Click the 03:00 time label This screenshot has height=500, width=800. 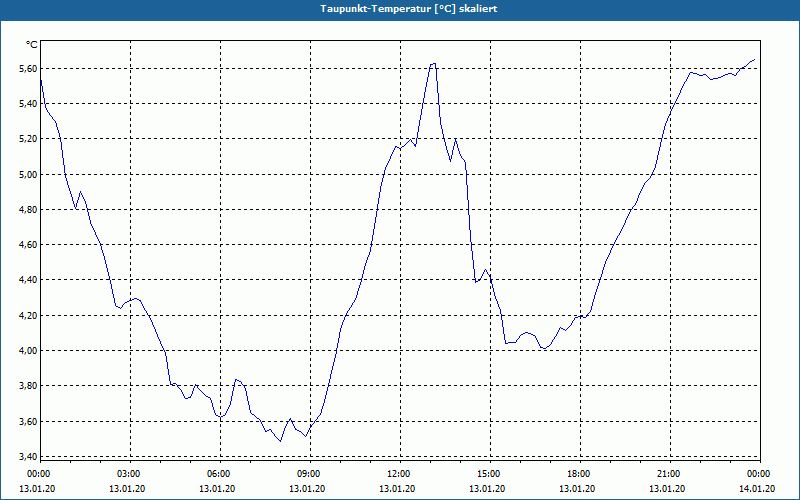pos(128,474)
